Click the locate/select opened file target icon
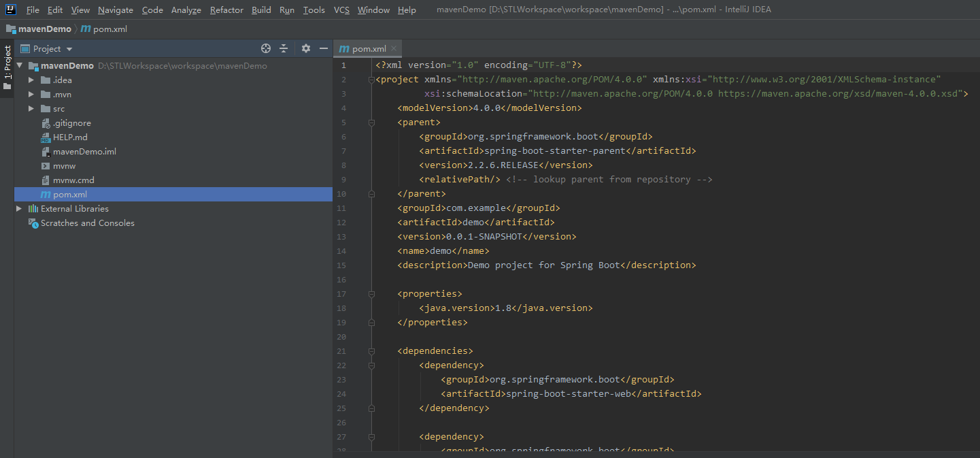980x458 pixels. (266, 48)
